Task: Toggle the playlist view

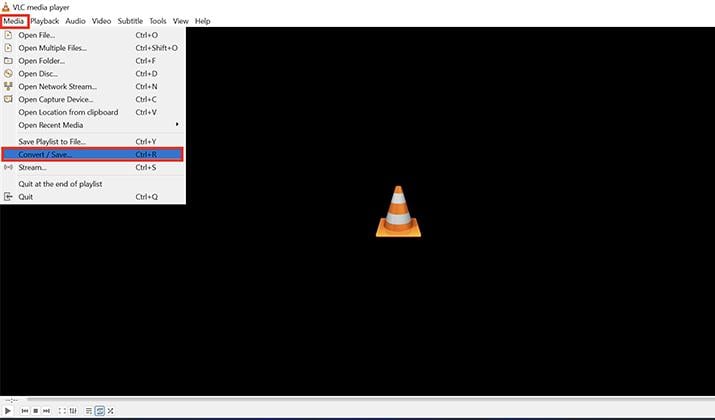Action: (89, 411)
